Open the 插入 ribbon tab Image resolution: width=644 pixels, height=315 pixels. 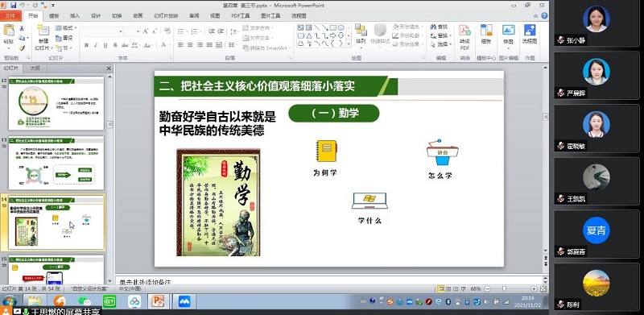click(x=75, y=16)
